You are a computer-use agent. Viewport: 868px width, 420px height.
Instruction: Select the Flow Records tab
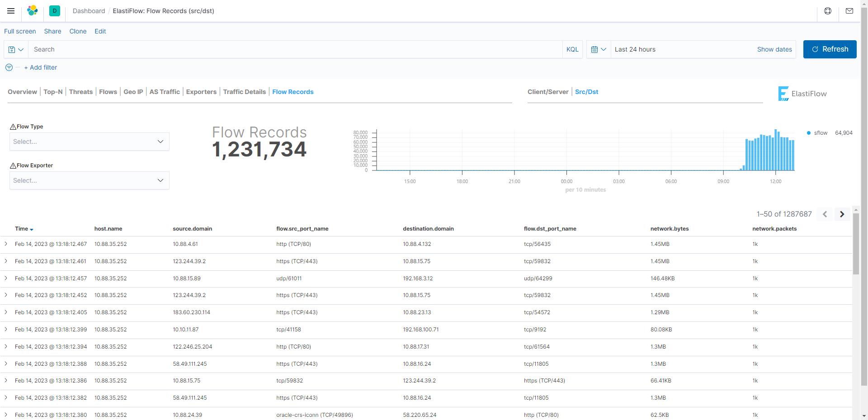click(293, 92)
